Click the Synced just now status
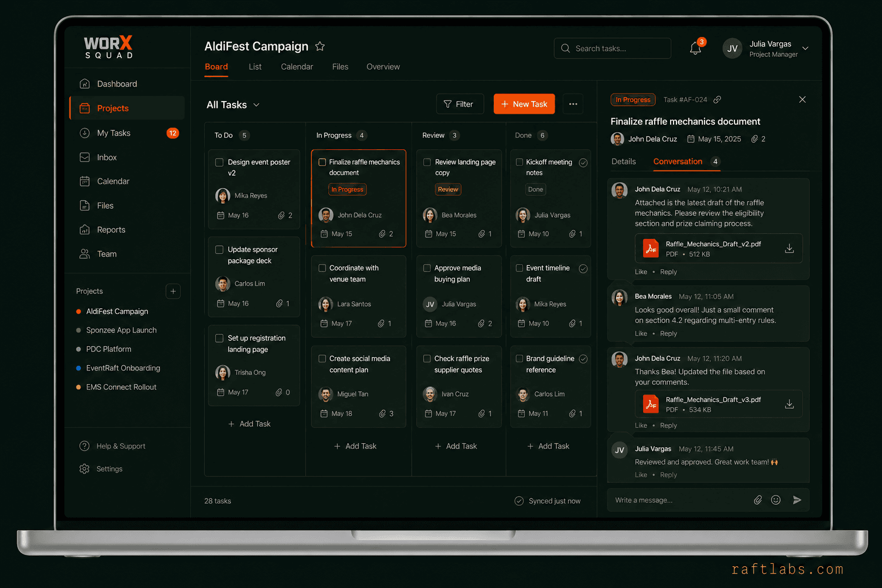This screenshot has height=588, width=882. click(547, 501)
